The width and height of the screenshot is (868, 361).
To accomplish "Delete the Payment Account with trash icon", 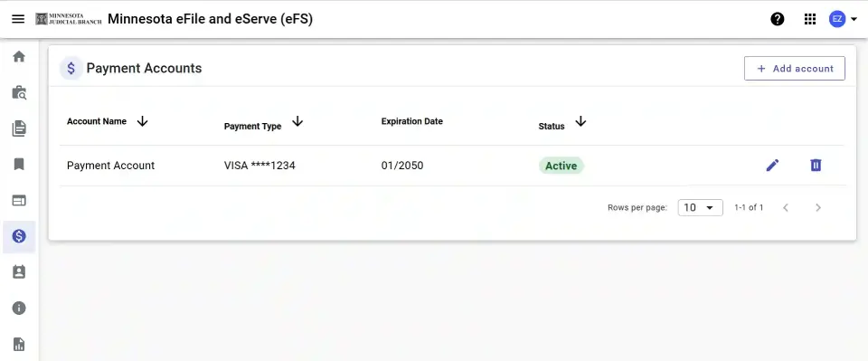I will (816, 165).
